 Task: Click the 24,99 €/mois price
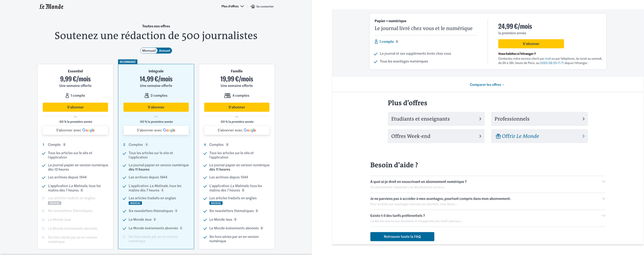(x=515, y=26)
